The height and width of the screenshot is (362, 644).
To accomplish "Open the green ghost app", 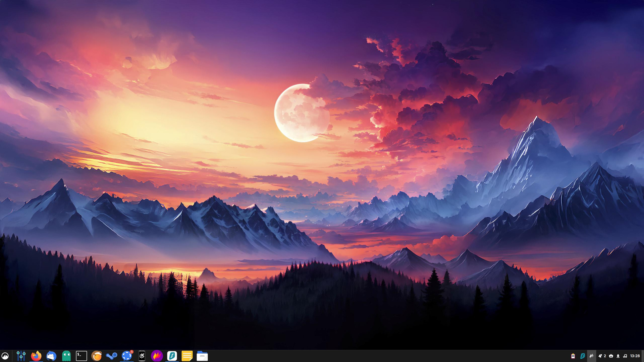I will point(66,356).
